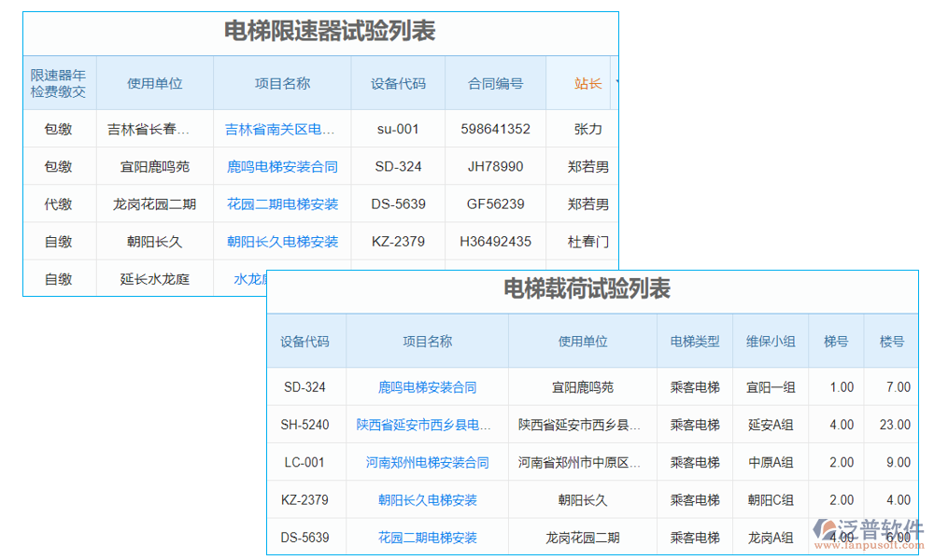934x560 pixels.
Task: Select the SD-324 device code cell
Action: coord(307,386)
